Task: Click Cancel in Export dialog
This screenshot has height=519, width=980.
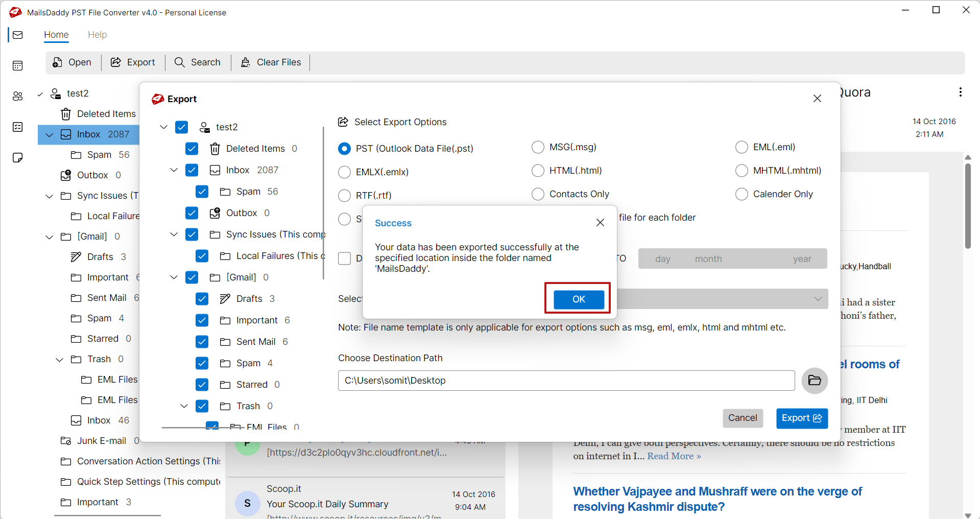Action: 743,418
